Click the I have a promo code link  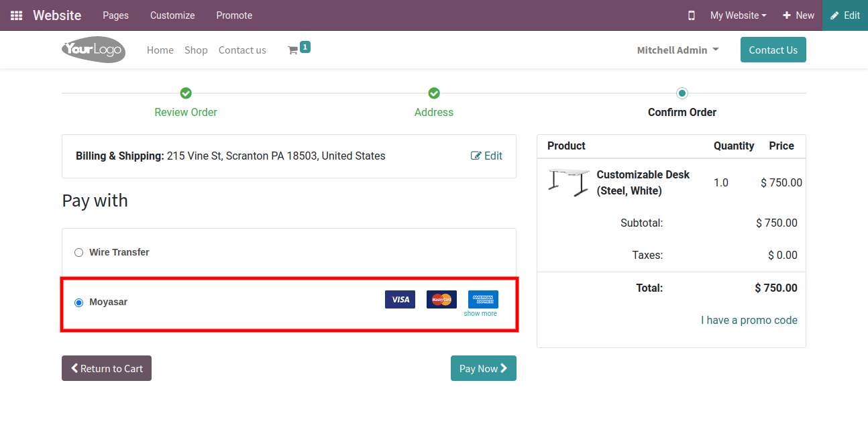[749, 320]
